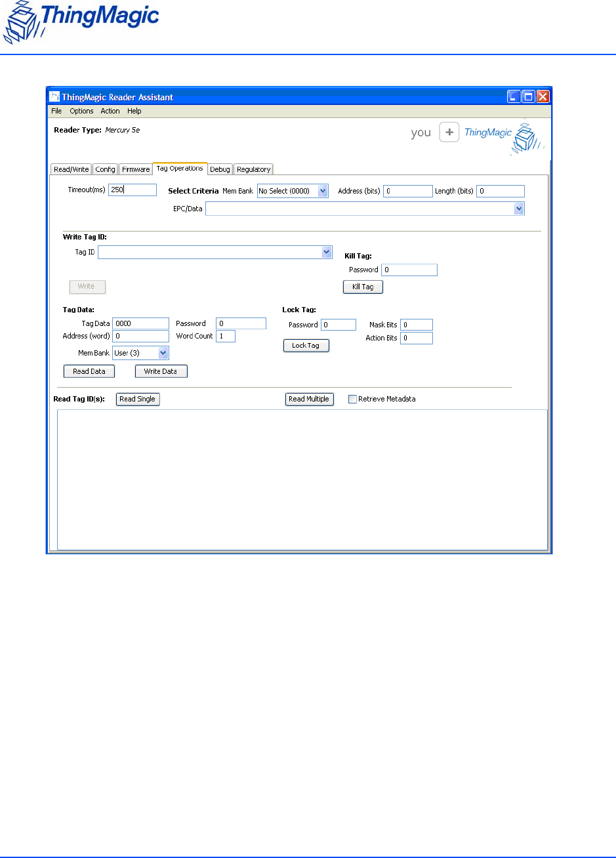Click the Address (word) field
This screenshot has width=616, height=858.
pos(141,336)
